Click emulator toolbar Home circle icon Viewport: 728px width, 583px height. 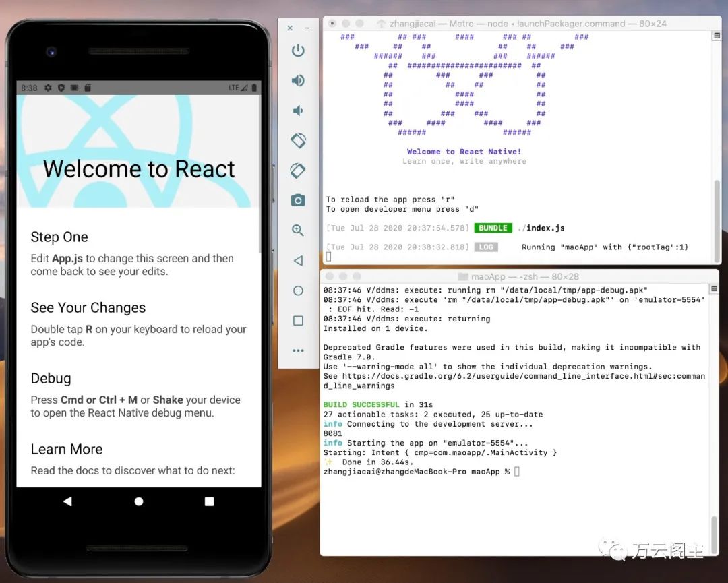[298, 290]
